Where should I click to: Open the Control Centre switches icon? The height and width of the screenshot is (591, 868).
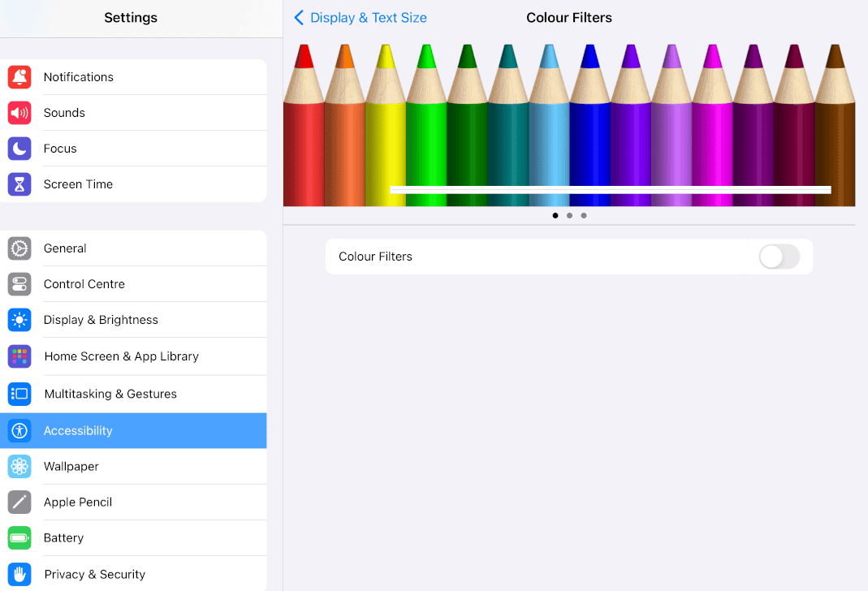(x=19, y=284)
